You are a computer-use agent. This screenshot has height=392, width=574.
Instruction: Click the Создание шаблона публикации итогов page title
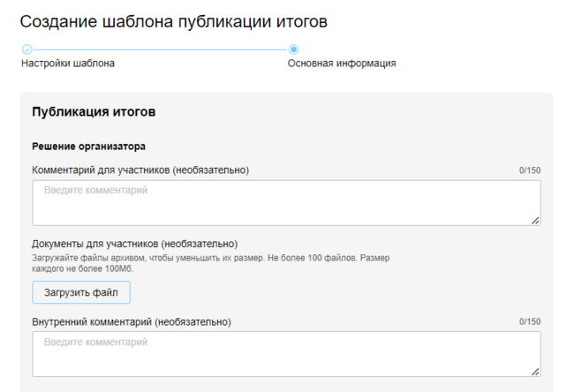173,22
